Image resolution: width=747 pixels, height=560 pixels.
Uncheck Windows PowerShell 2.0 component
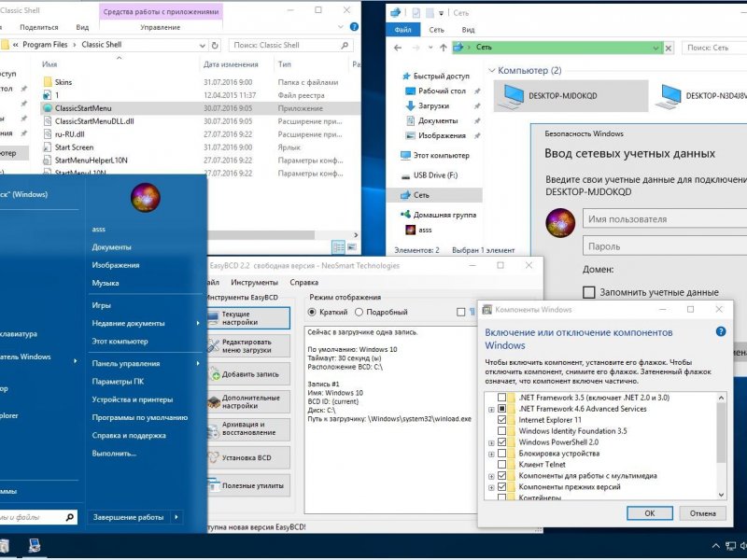click(x=501, y=441)
